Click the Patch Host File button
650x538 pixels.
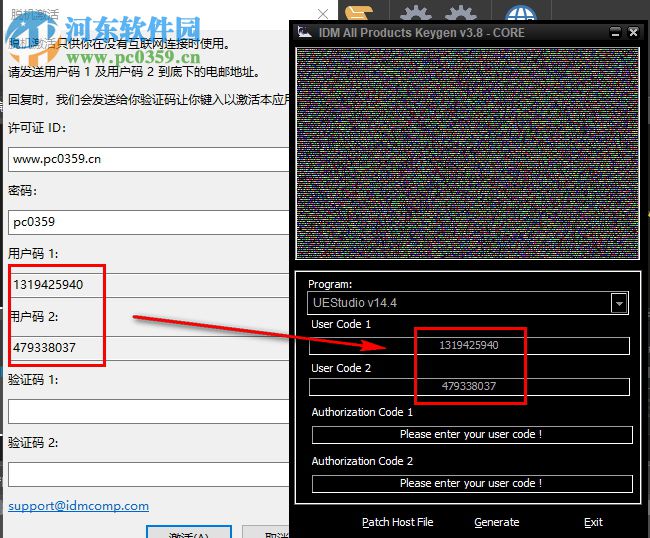397,522
